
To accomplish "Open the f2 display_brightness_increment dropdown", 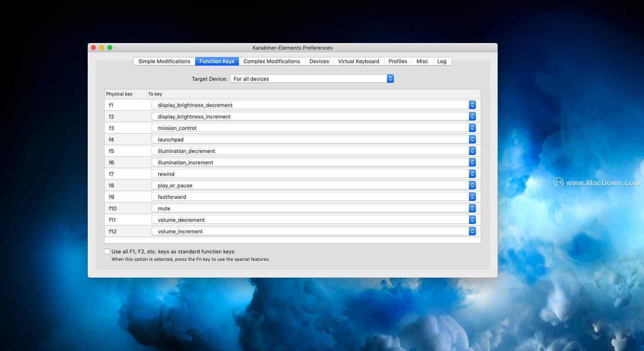I will [314, 116].
